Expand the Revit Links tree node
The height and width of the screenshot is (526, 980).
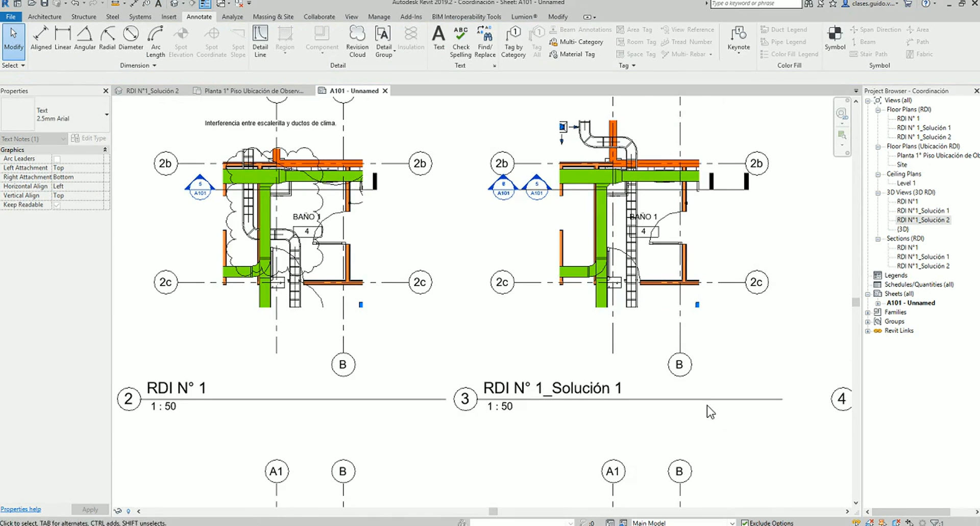[x=868, y=331]
